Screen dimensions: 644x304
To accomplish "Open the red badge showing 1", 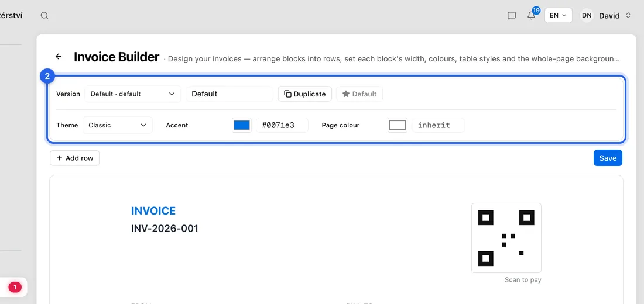I will click(15, 287).
